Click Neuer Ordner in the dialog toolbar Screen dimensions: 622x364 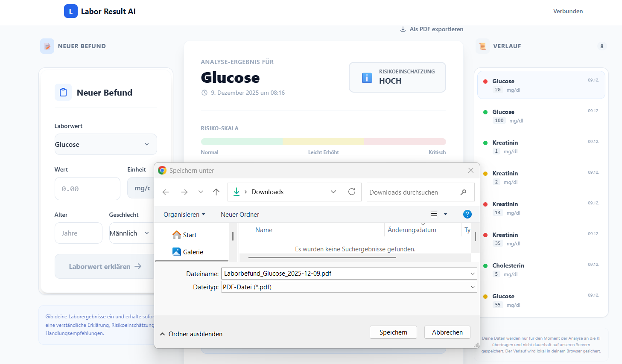click(240, 215)
